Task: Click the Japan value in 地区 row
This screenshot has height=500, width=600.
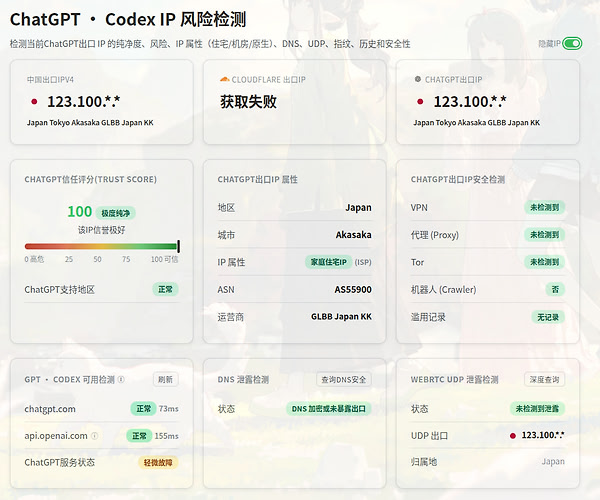Action: click(359, 208)
